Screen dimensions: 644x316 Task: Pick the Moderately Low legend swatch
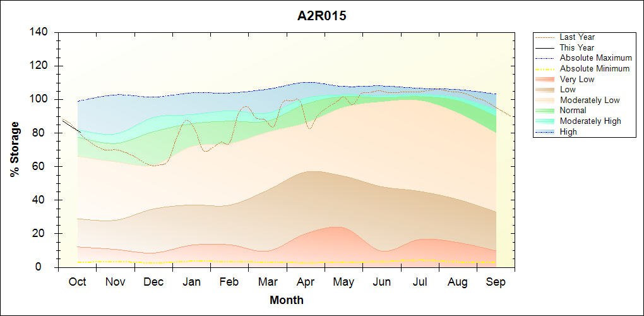click(x=546, y=100)
